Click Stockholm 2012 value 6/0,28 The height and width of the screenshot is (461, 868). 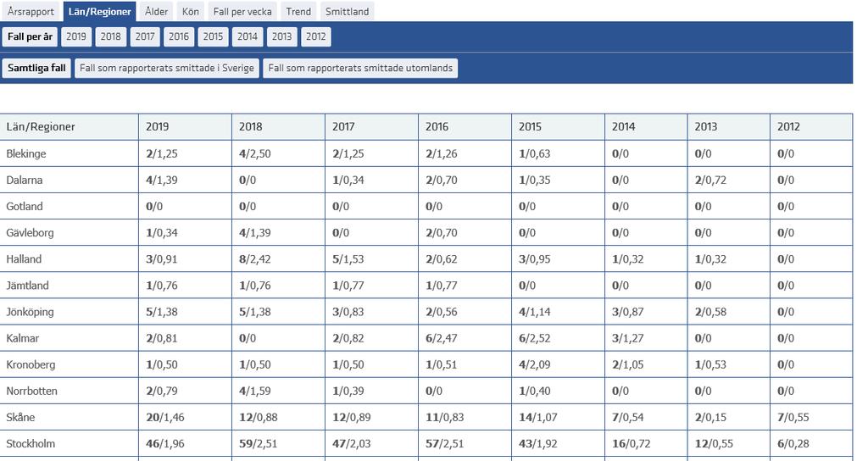(793, 443)
